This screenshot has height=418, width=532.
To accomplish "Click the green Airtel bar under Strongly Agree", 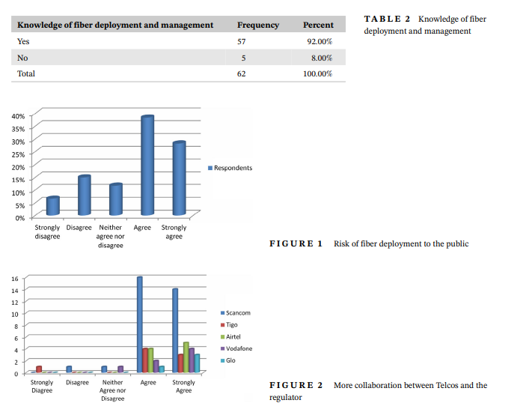I will click(186, 357).
